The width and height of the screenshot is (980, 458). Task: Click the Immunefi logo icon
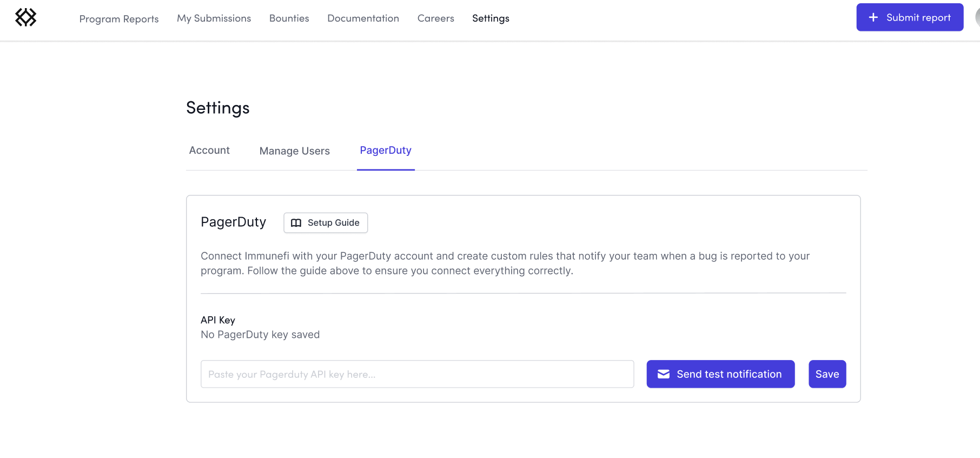coord(25,17)
